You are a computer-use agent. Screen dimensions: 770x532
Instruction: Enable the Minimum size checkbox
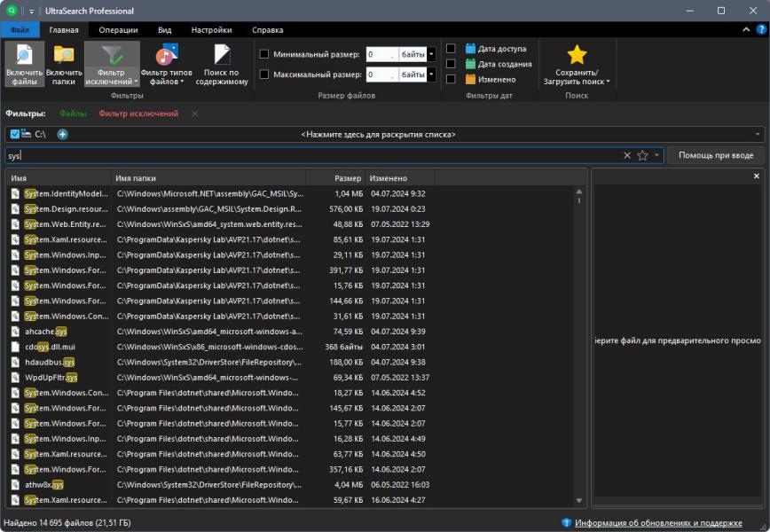pyautogui.click(x=264, y=54)
